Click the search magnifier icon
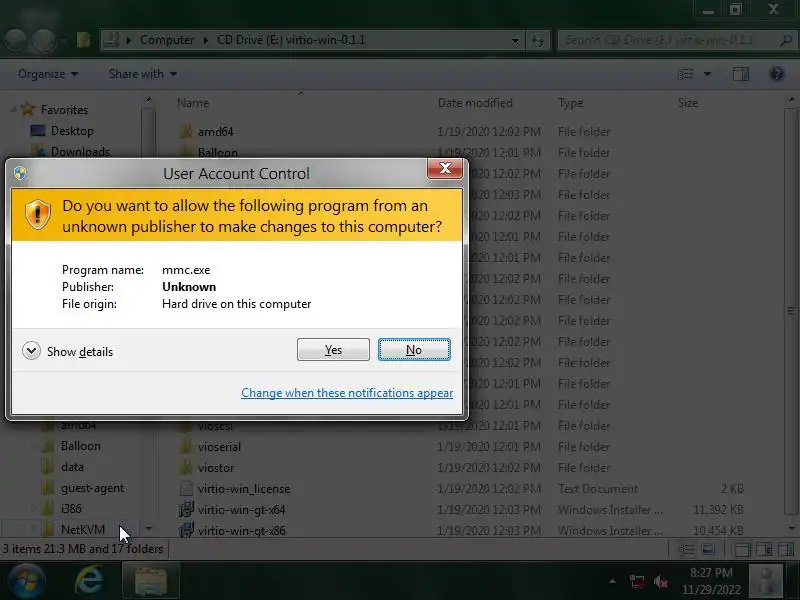 (x=786, y=40)
